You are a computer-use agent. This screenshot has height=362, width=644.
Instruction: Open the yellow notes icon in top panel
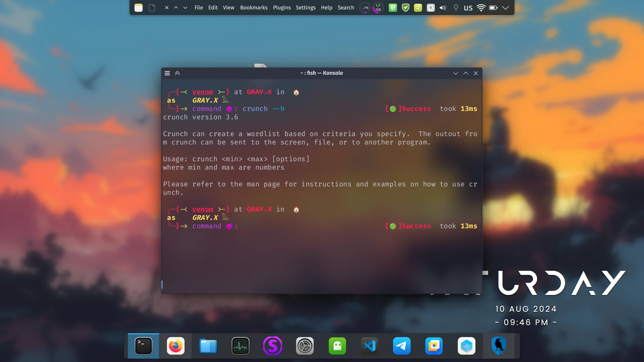coord(139,8)
